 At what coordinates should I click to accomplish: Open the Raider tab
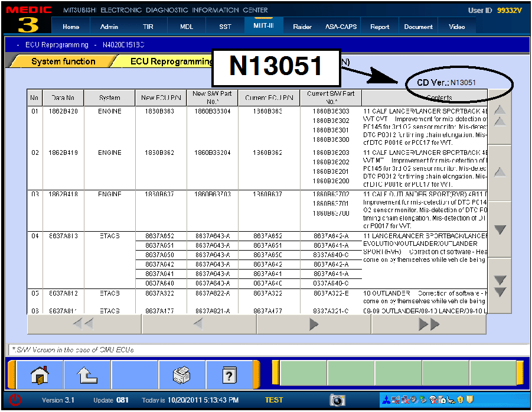coord(302,26)
